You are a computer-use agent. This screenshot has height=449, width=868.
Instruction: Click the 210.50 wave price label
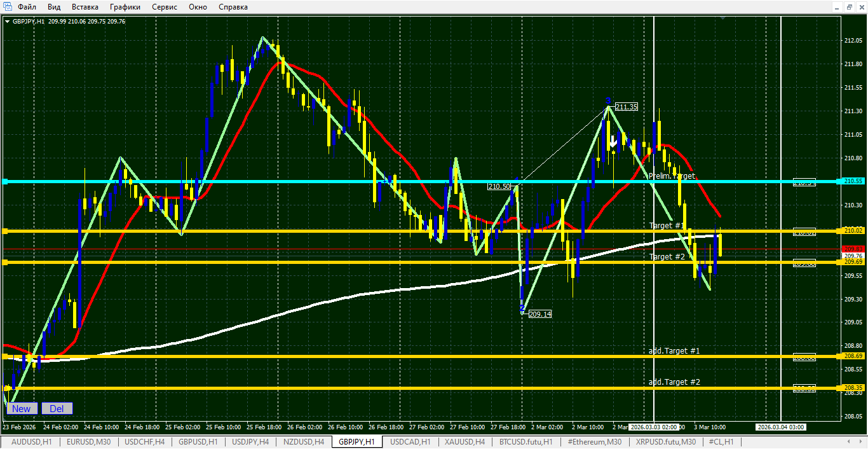coord(499,186)
